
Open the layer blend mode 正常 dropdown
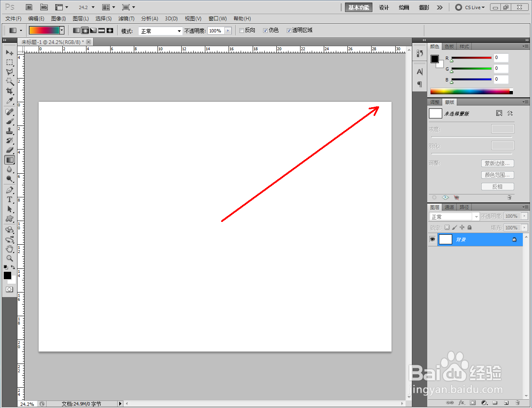[x=454, y=216]
